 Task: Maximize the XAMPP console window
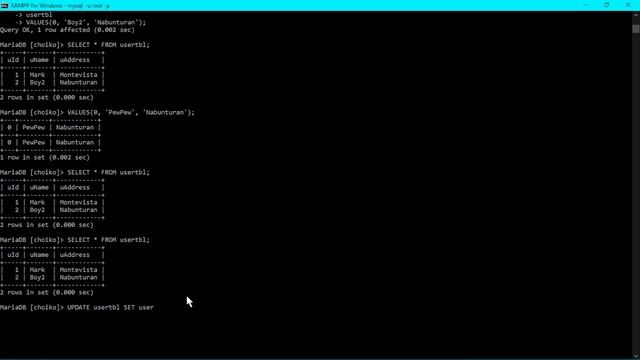click(x=607, y=5)
